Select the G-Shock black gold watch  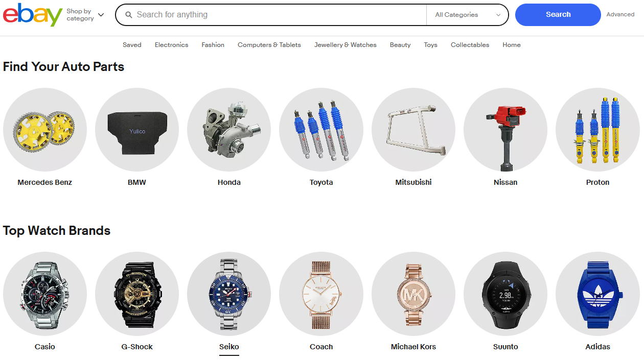pyautogui.click(x=137, y=294)
